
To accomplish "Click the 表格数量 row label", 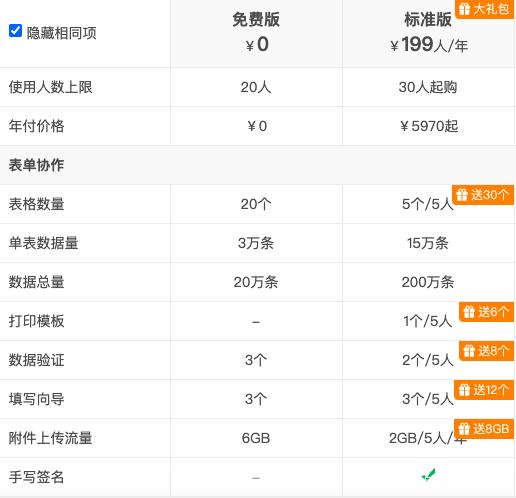I will coord(36,204).
